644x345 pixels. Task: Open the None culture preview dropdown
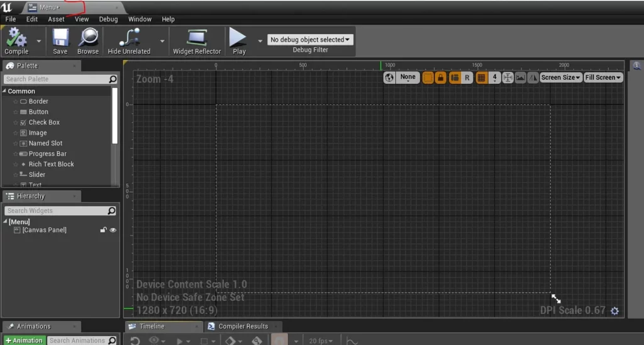[x=408, y=77]
